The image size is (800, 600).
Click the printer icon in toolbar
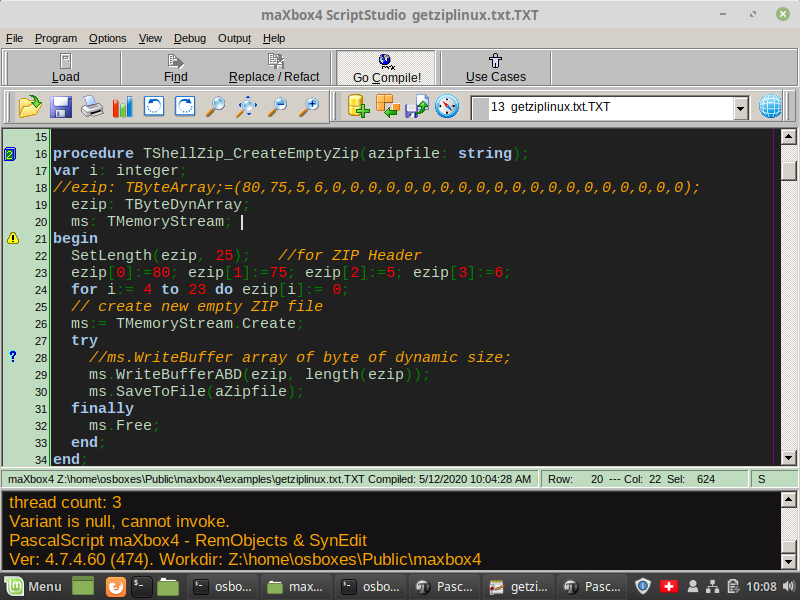(x=92, y=106)
